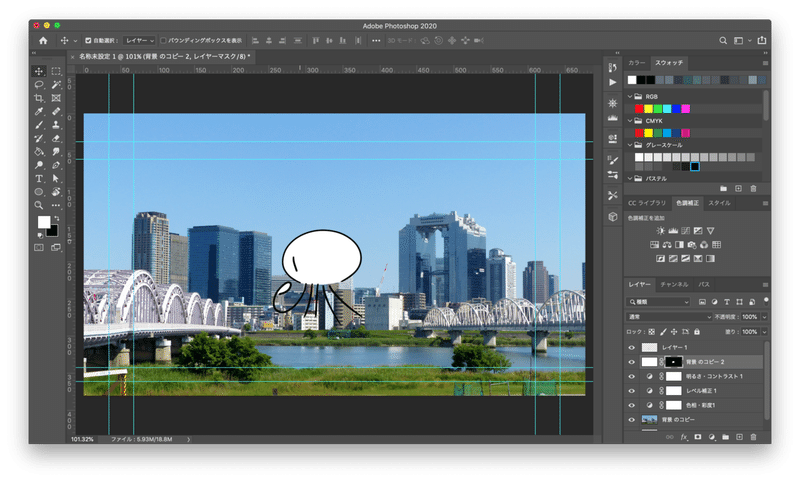
Task: Select the Crop tool
Action: point(39,98)
